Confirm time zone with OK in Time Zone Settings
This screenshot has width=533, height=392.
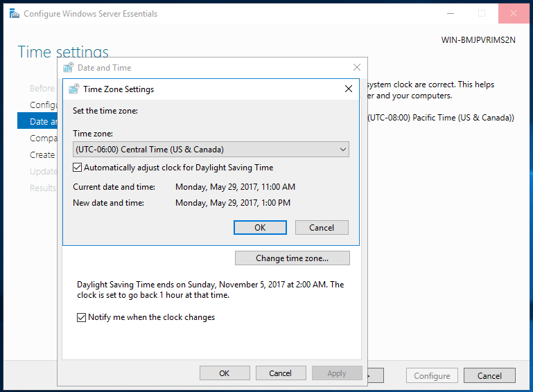coord(260,228)
